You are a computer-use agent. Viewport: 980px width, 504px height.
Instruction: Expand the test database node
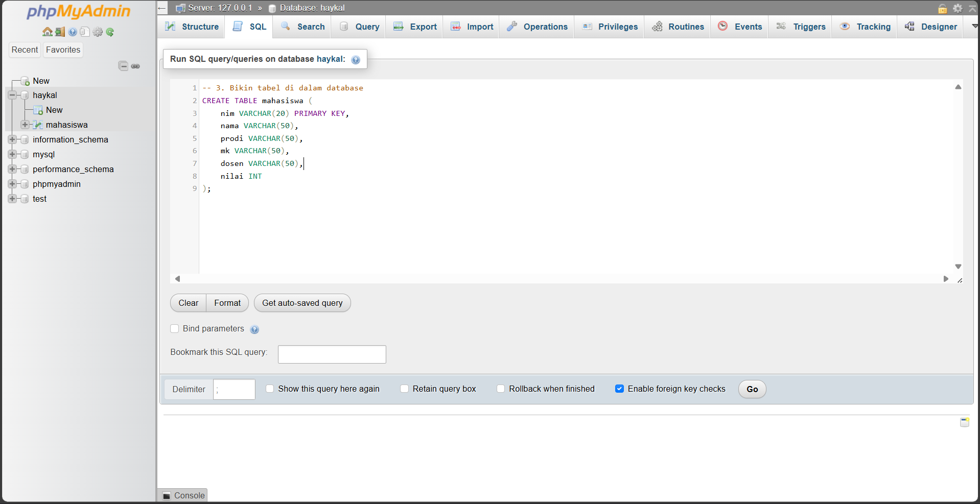coord(12,199)
